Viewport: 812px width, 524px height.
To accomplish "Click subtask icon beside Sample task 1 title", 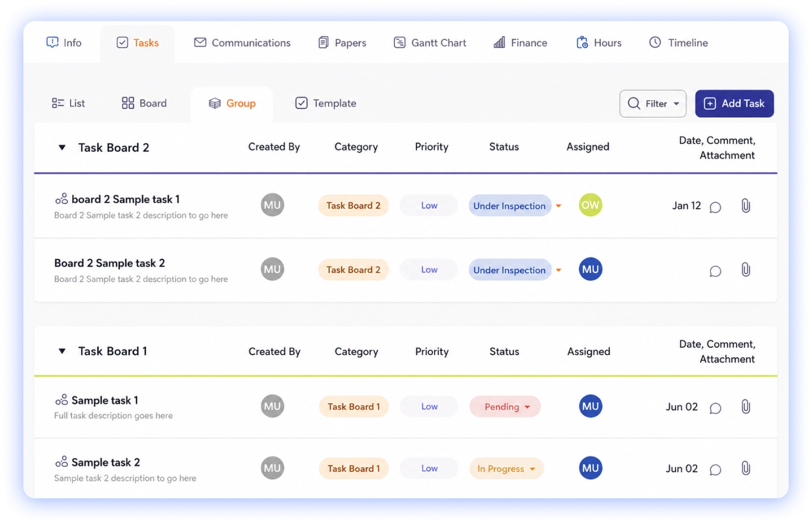I will pos(61,400).
